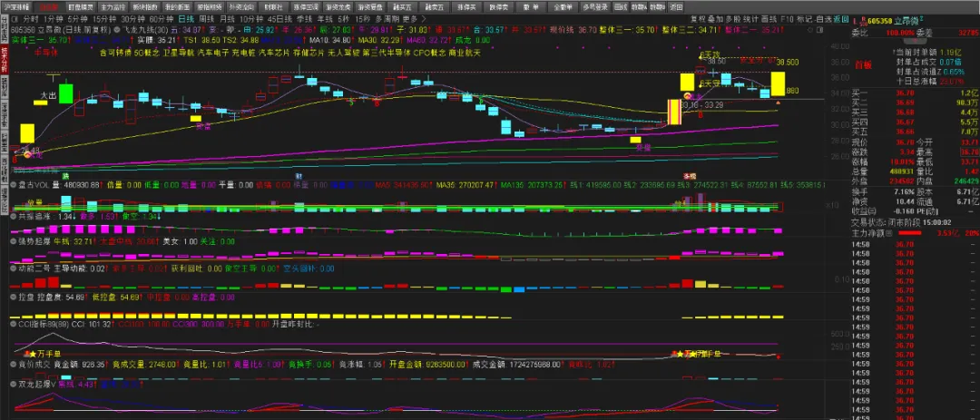This screenshot has height=420, width=980.
Task: Open 我的板块 in top toolbar
Action: click(x=178, y=7)
